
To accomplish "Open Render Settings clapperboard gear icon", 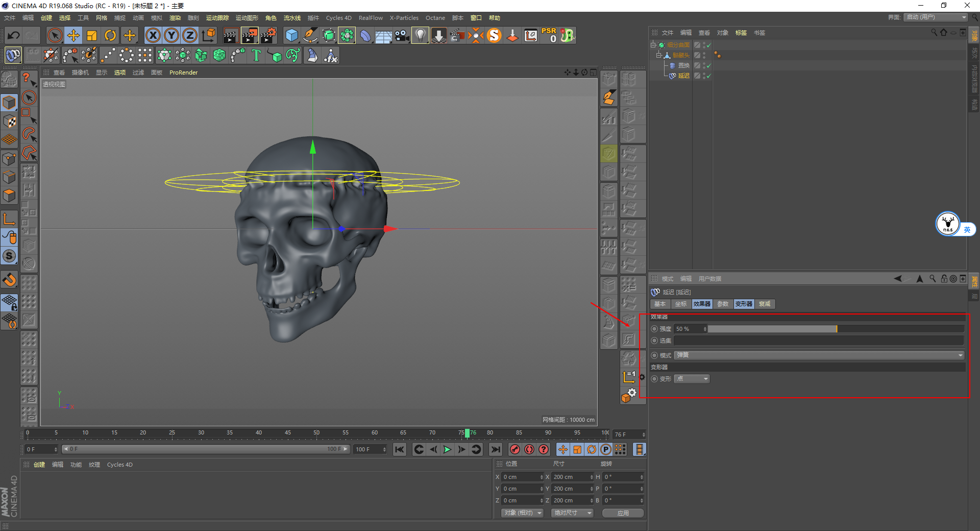I will point(268,35).
